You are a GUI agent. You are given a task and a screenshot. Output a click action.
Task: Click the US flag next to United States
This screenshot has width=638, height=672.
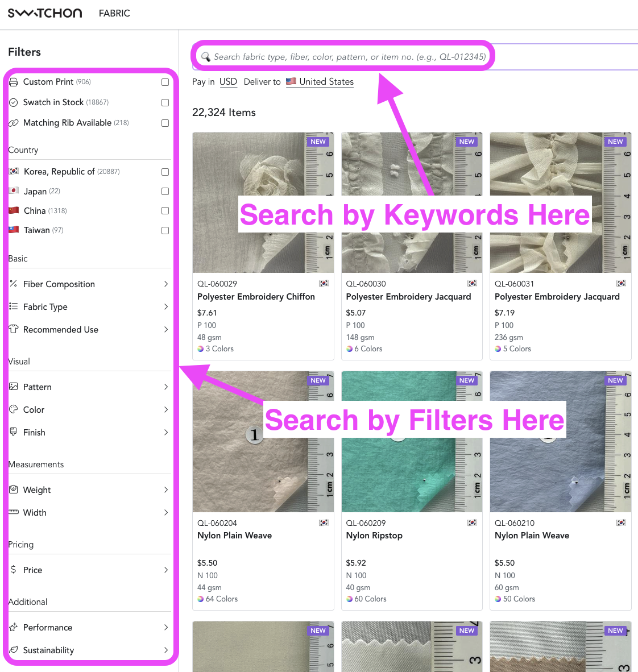[x=291, y=81]
